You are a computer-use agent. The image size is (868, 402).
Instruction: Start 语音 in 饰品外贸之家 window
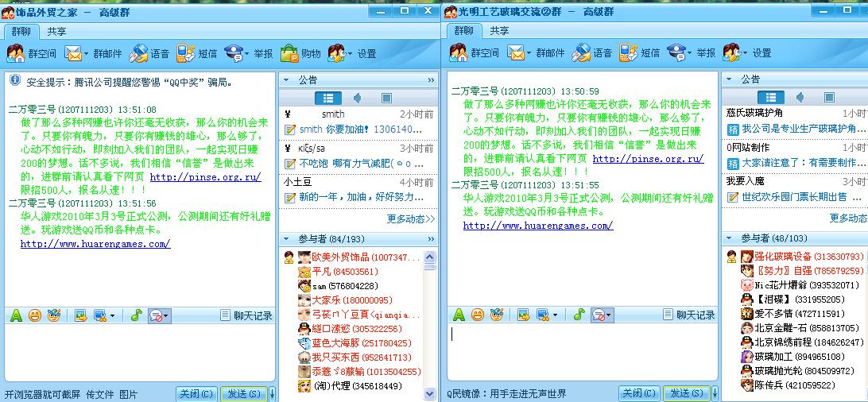(x=149, y=53)
